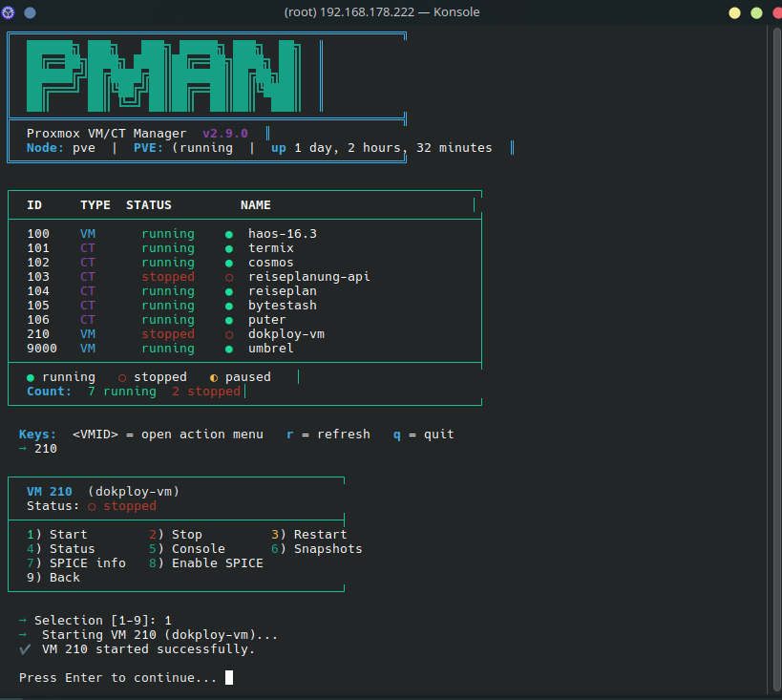Click the 'Keys:' label
The width and height of the screenshot is (782, 700).
[x=38, y=435]
